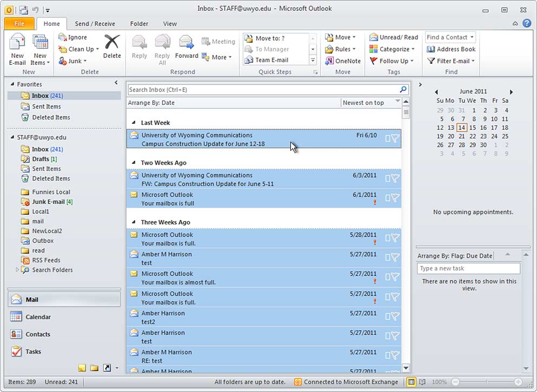Minimize the navigation pane
The height and width of the screenshot is (392, 537).
point(116,83)
